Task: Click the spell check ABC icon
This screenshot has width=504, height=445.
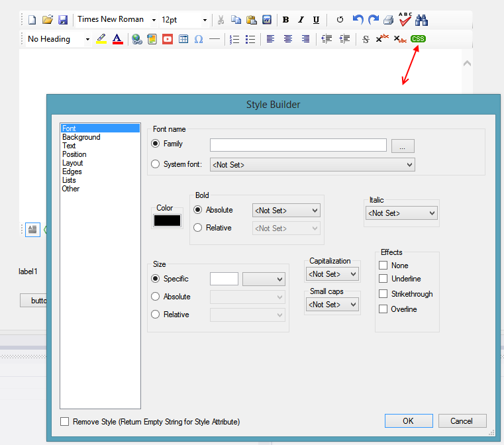Action: [405, 19]
